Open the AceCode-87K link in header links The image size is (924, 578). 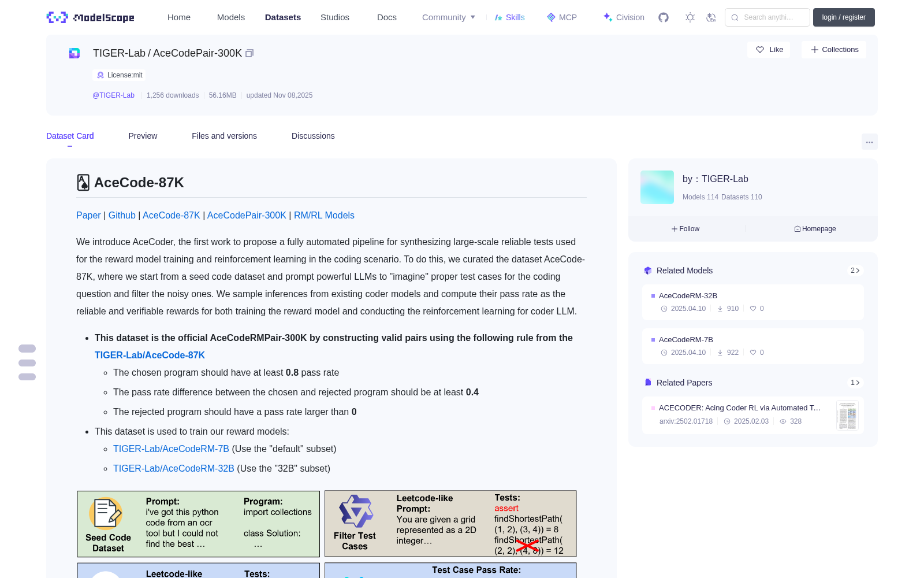172,215
